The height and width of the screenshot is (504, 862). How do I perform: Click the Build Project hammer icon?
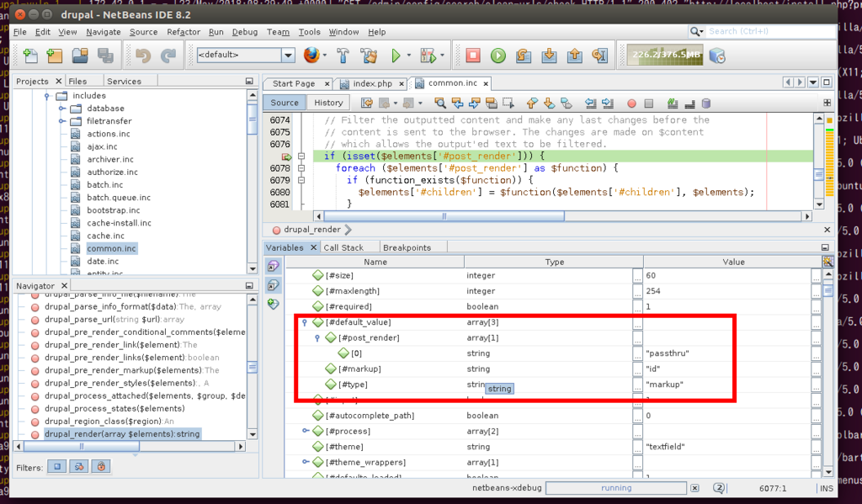coord(343,55)
